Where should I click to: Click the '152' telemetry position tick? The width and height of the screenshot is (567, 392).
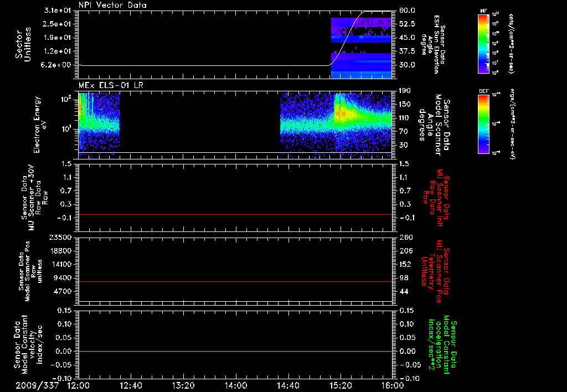pos(405,264)
